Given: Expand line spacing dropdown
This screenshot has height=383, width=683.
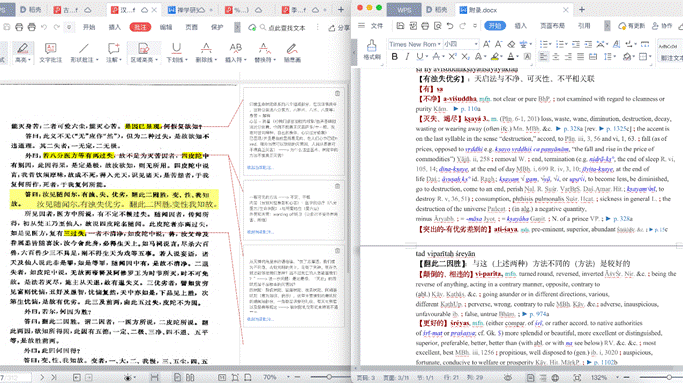Looking at the screenshot, I should 614,57.
